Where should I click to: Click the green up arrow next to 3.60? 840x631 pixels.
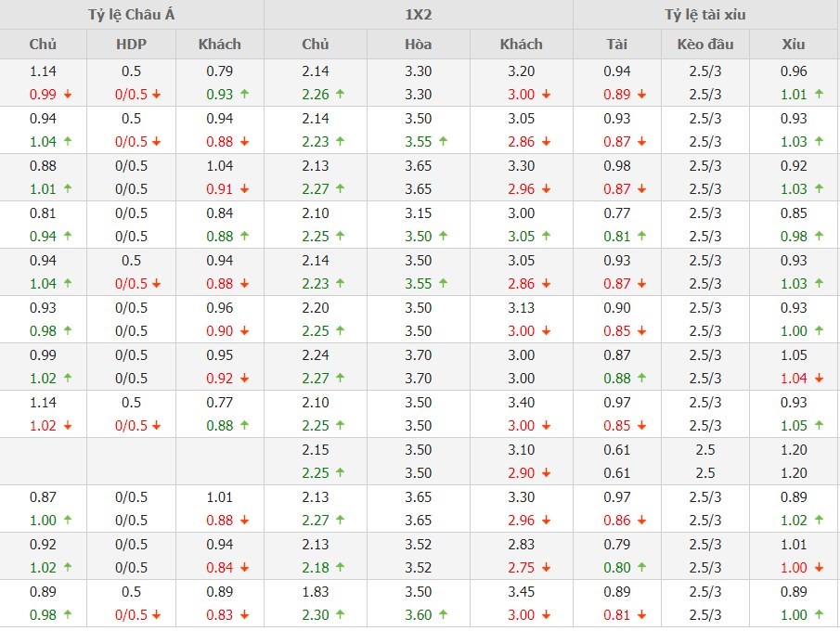pos(443,614)
